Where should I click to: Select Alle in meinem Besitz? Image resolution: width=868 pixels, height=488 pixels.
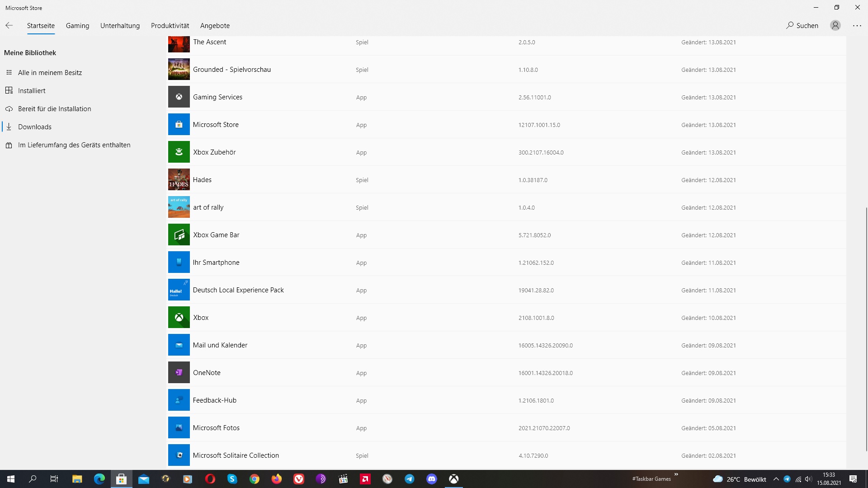[x=50, y=73]
